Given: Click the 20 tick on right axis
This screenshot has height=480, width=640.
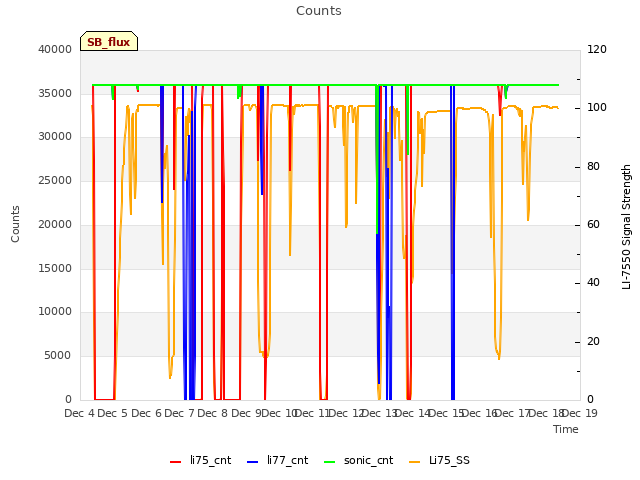Looking at the screenshot, I should (x=593, y=342).
